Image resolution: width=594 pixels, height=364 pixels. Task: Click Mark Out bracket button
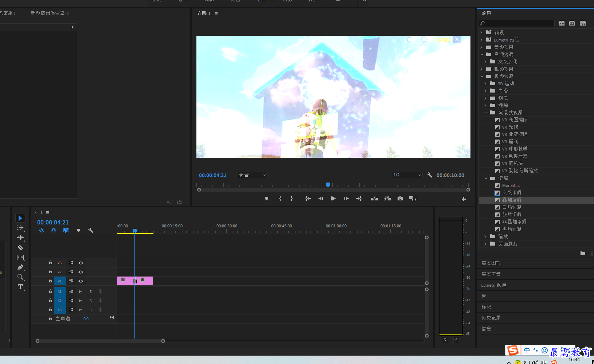click(292, 199)
